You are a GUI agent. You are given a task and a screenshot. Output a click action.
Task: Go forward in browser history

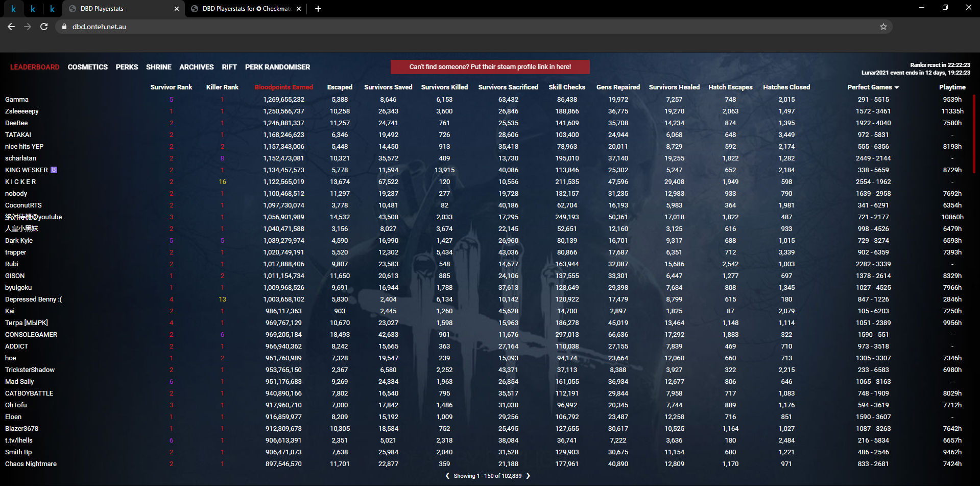(x=28, y=27)
